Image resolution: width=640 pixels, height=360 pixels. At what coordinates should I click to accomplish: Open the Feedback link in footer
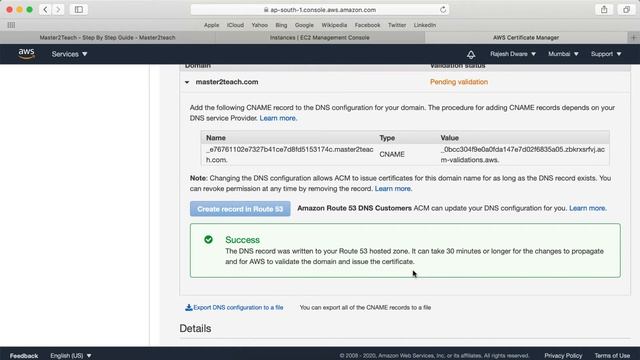(x=24, y=356)
